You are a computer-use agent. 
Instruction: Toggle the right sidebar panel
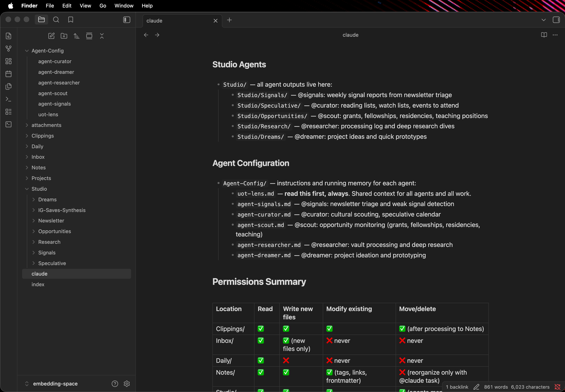tap(556, 20)
